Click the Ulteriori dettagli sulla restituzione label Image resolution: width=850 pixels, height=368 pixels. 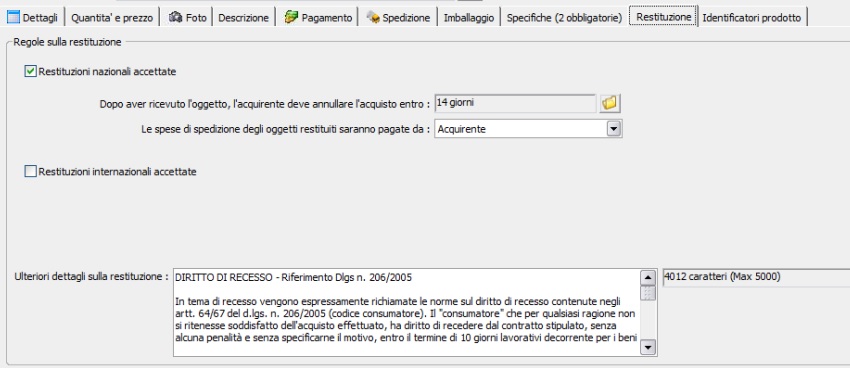pos(91,276)
